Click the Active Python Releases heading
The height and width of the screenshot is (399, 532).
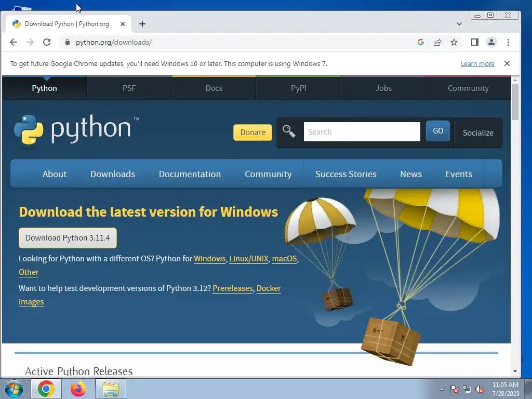click(x=79, y=371)
